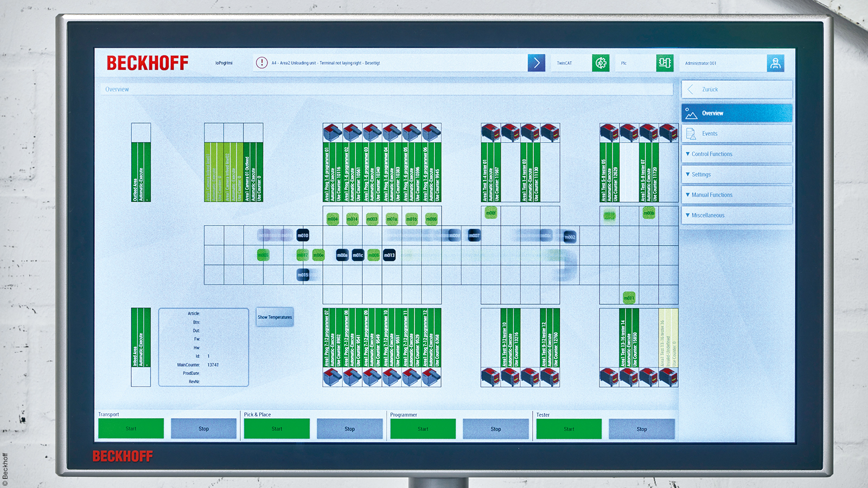
Task: Click the TwinCAT gear icon
Action: point(600,63)
